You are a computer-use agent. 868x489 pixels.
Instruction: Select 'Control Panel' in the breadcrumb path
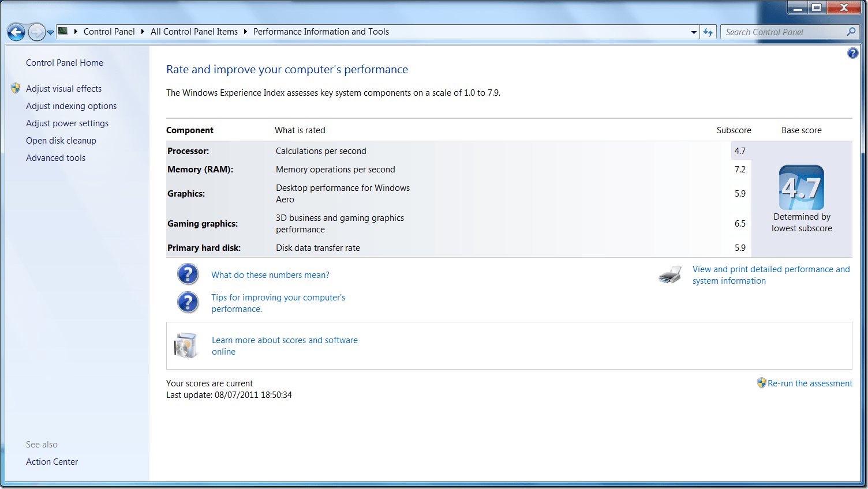tap(108, 32)
